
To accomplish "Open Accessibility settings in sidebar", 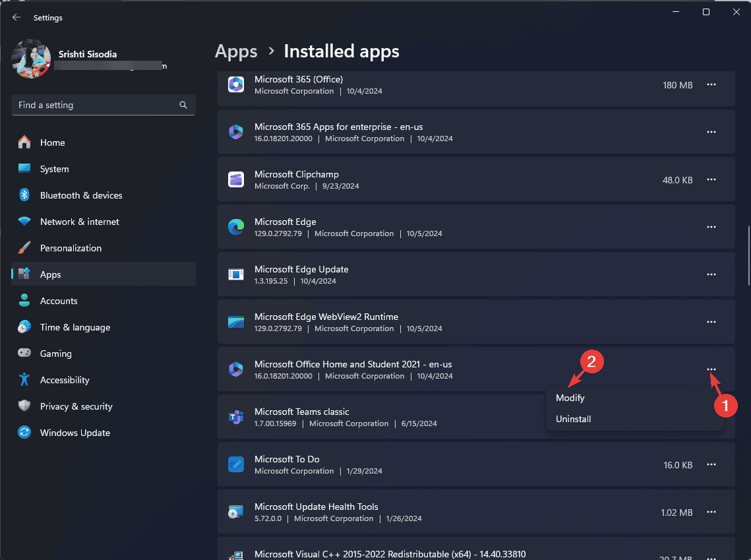I will click(x=65, y=380).
